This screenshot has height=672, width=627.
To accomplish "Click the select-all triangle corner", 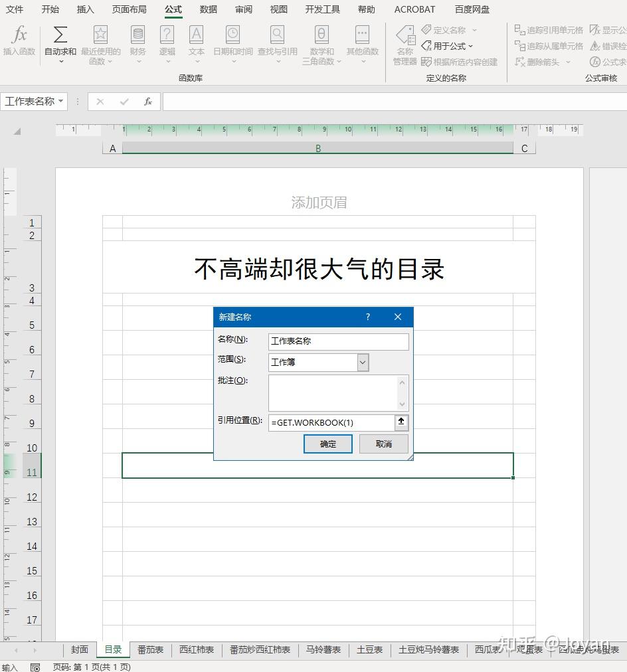I will tap(17, 131).
